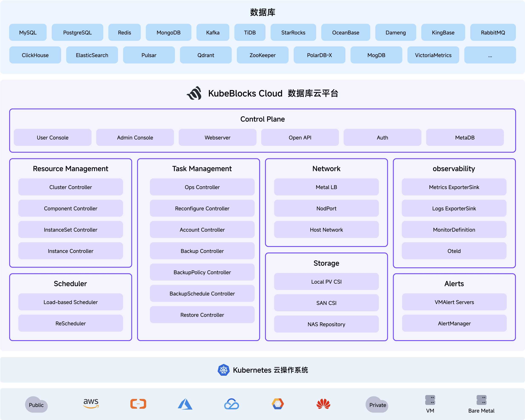Image resolution: width=525 pixels, height=420 pixels.
Task: Select the BackupPolicy Controller box
Action: (x=202, y=272)
